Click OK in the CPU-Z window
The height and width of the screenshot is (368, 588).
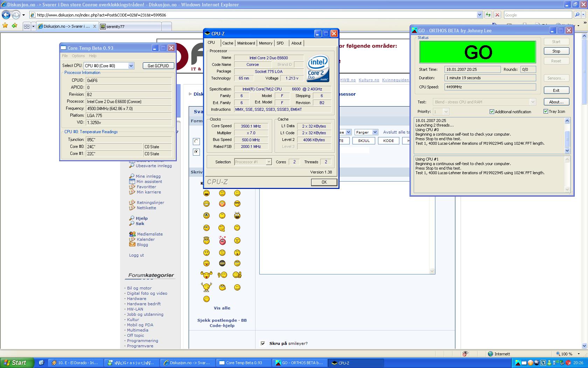point(324,182)
